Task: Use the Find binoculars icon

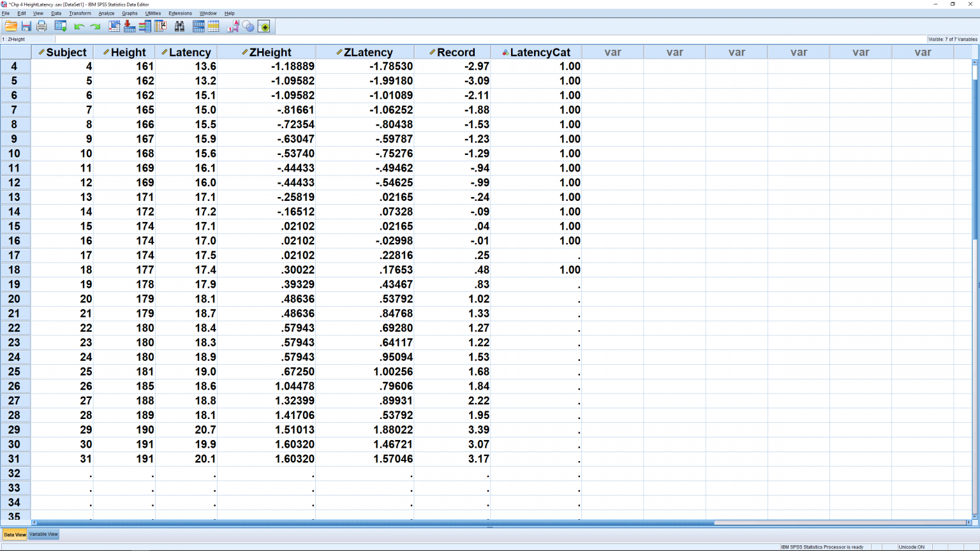Action: tap(181, 26)
